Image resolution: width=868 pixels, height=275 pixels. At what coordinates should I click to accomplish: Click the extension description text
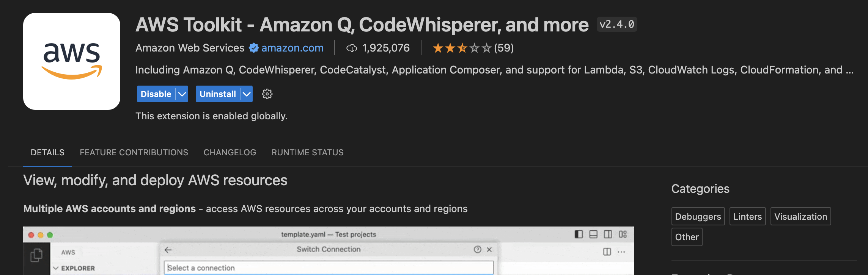pyautogui.click(x=494, y=70)
